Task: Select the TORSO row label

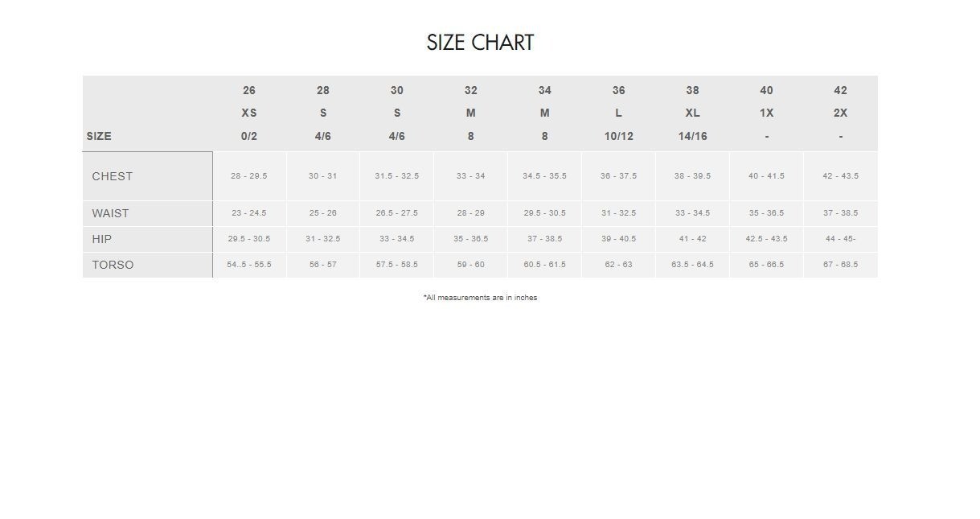Action: (113, 265)
